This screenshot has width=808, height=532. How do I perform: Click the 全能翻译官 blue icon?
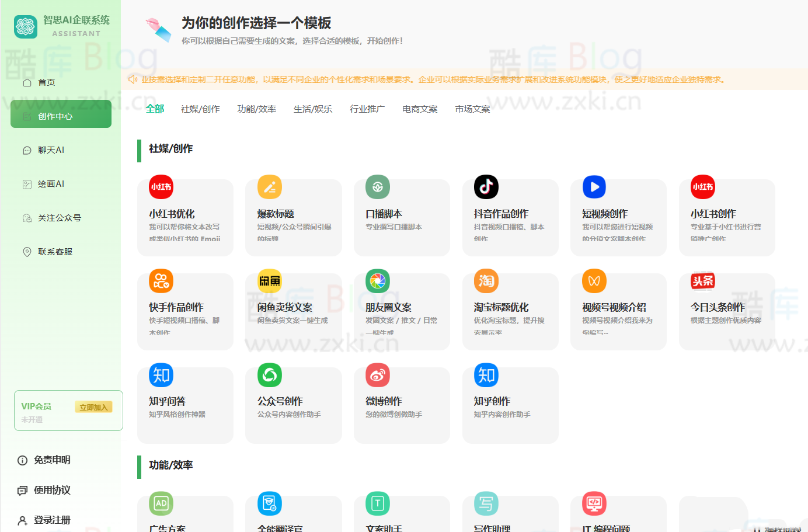270,503
